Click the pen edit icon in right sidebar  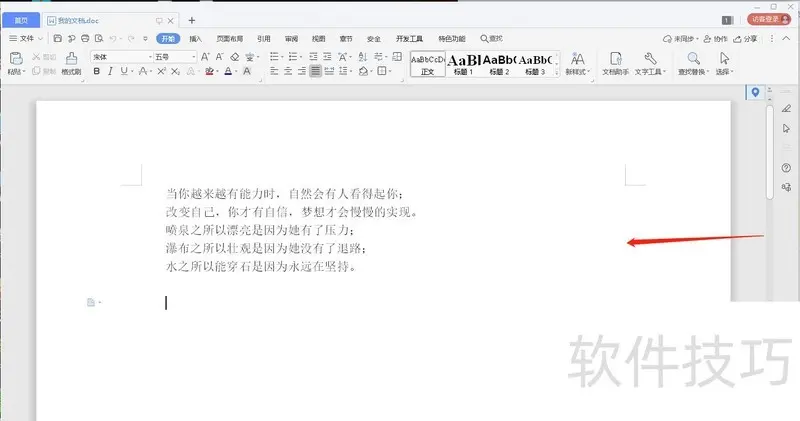click(x=786, y=108)
